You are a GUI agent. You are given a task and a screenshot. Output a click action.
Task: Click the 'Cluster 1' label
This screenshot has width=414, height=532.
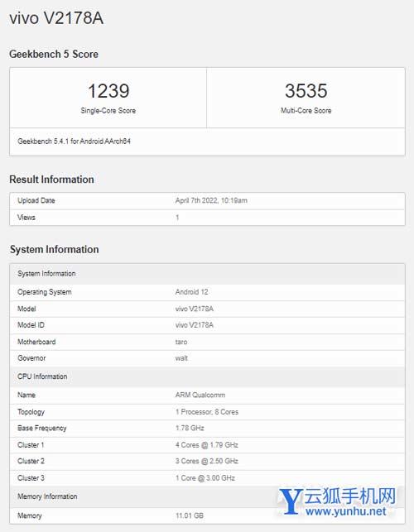tap(31, 445)
